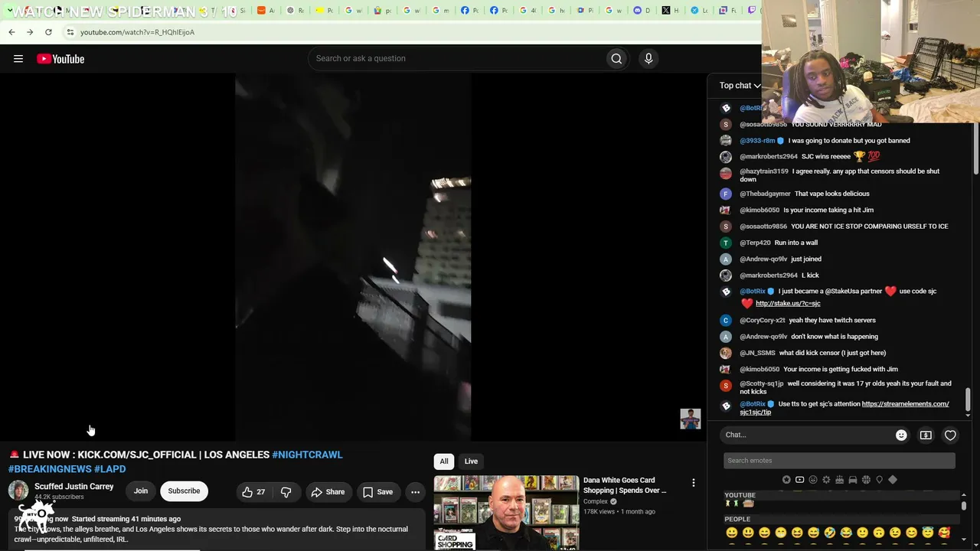Go forward using the browser forward arrow

click(30, 32)
